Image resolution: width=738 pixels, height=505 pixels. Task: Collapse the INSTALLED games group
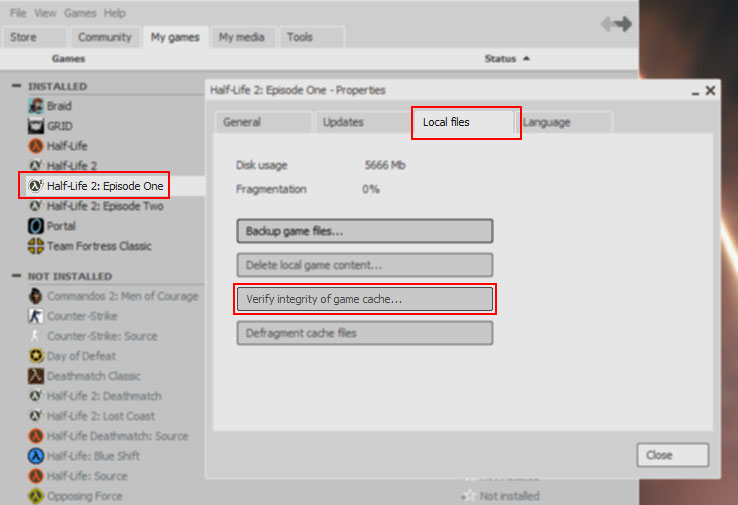click(16, 86)
